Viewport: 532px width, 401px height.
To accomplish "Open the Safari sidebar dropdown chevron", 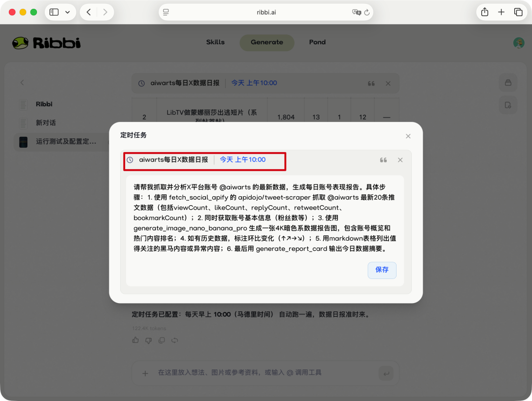I will pos(67,12).
